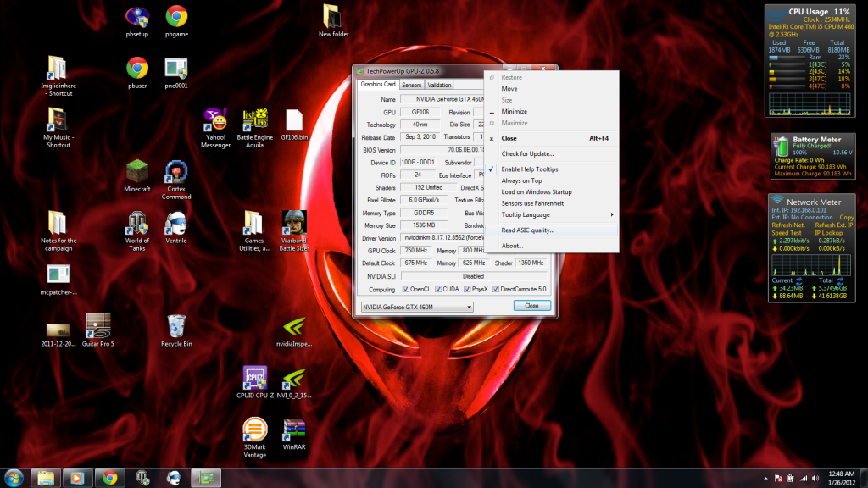
Task: Click IP Lookup in Network Meter
Action: 828,233
